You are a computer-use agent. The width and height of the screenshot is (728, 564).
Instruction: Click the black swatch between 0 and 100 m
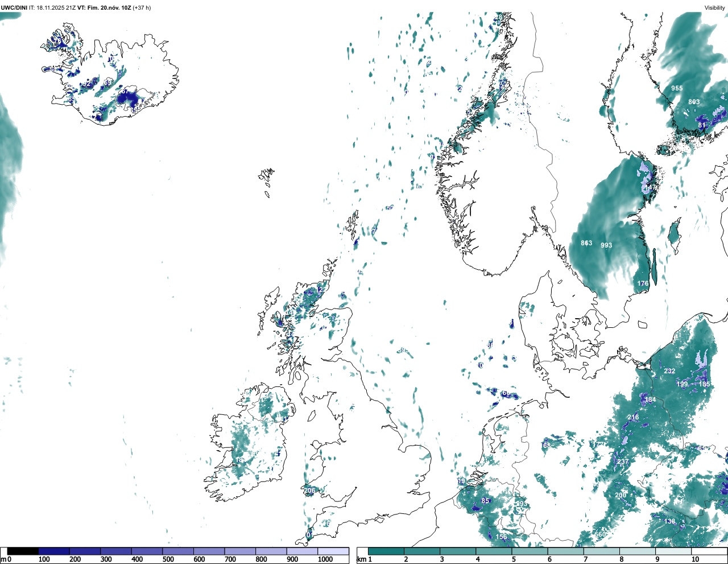click(23, 551)
